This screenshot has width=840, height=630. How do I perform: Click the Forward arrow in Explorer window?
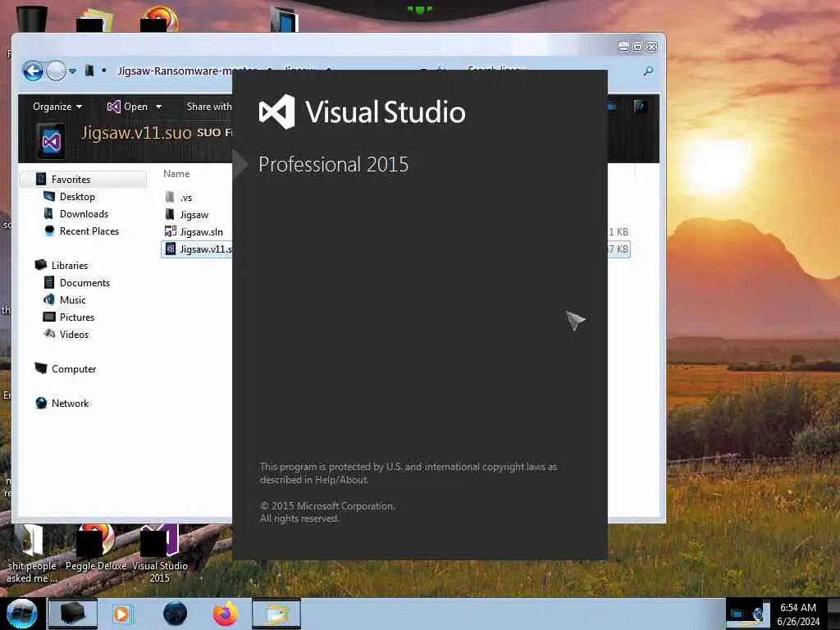click(x=57, y=71)
